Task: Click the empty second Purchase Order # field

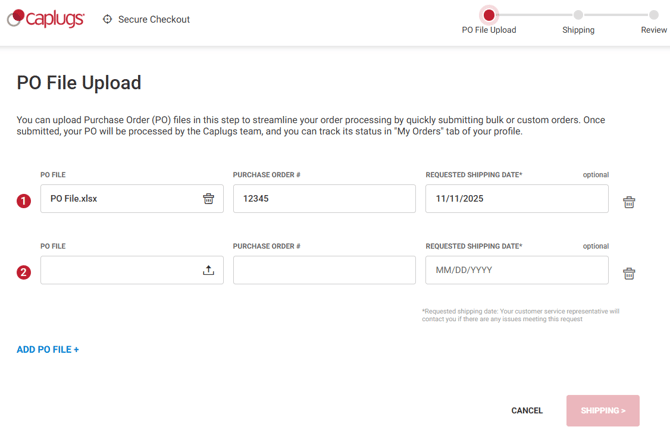Action: 324,270
